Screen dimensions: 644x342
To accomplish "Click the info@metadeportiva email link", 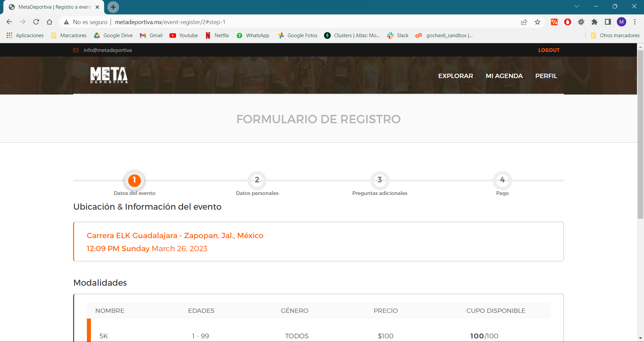I will pyautogui.click(x=108, y=50).
